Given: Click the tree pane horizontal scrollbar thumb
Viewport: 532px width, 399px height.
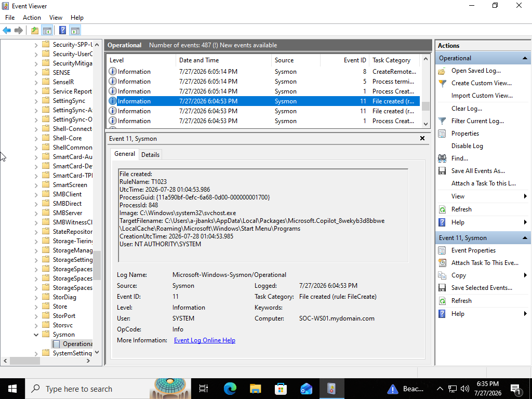Looking at the screenshot, I should [25, 361].
